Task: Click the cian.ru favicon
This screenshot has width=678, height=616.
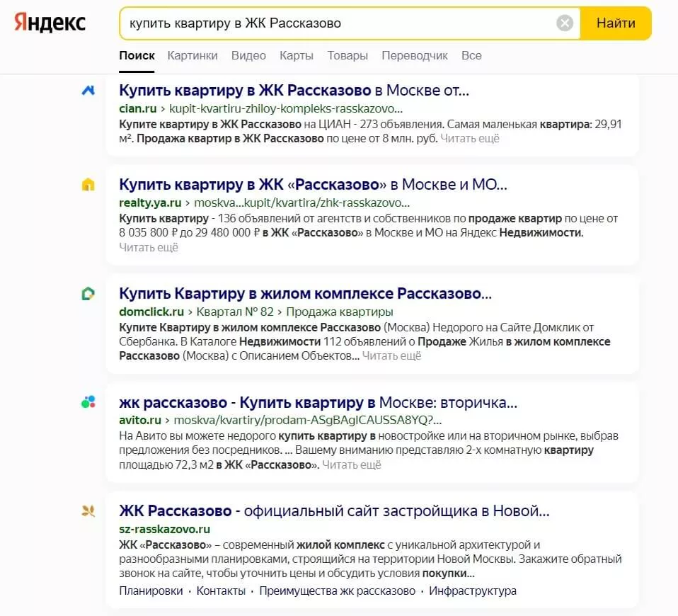Action: 88,91
